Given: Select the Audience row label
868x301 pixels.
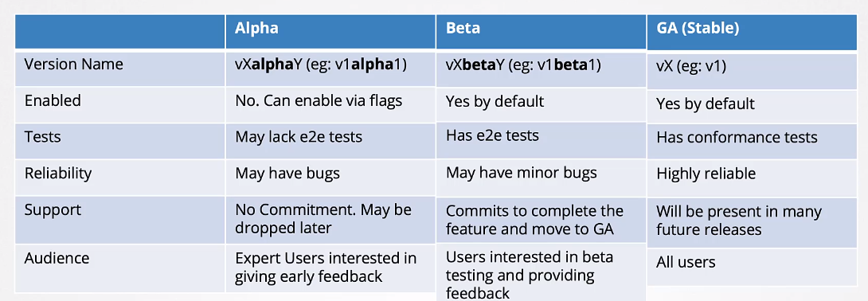Looking at the screenshot, I should point(57,258).
